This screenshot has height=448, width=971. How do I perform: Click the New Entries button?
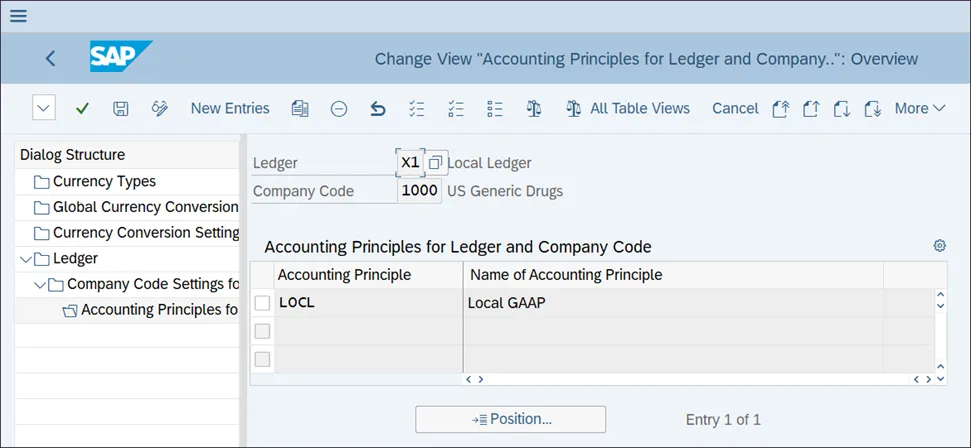[x=230, y=108]
